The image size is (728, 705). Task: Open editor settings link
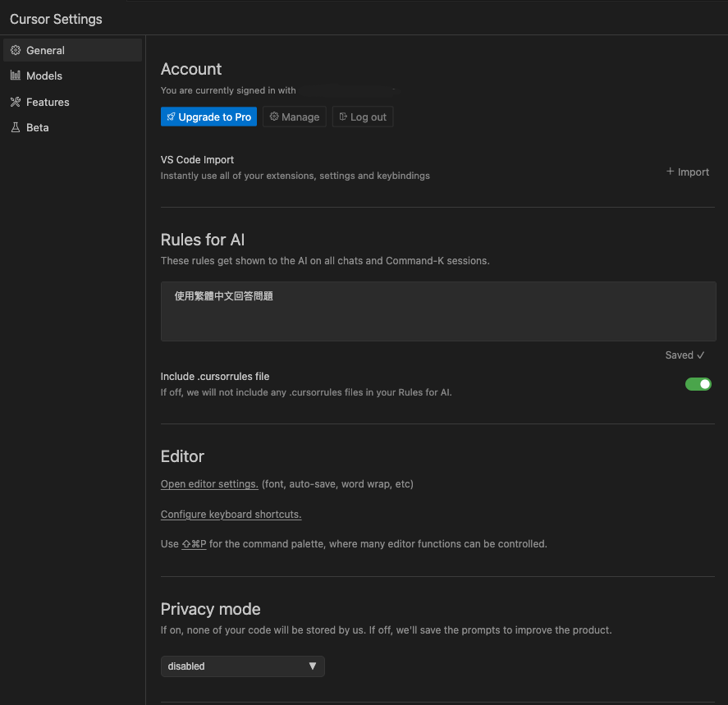click(x=209, y=483)
